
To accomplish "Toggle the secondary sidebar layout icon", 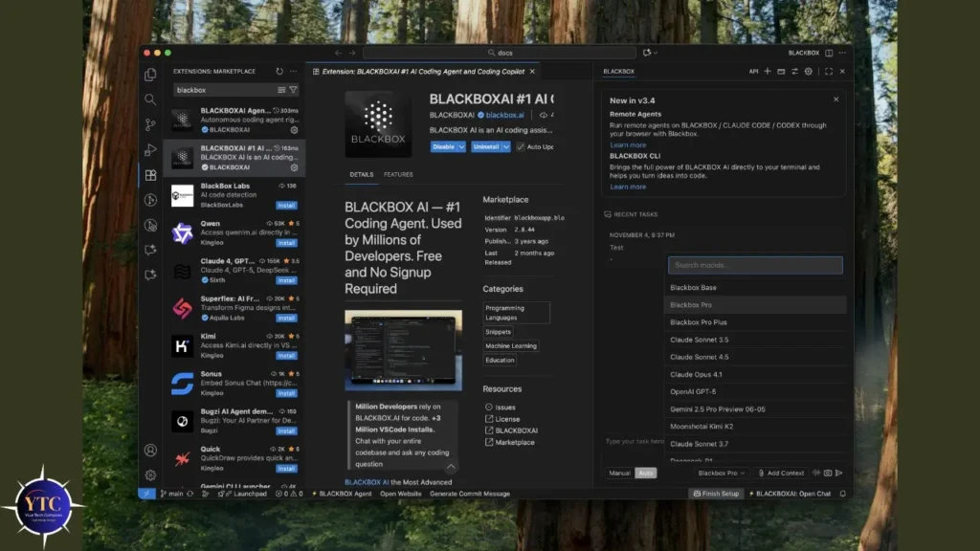I will tap(829, 54).
